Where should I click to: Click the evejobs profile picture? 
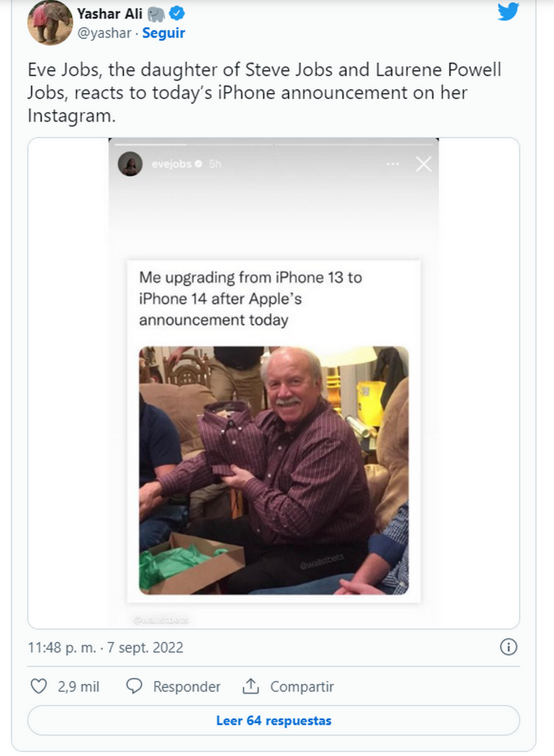pyautogui.click(x=130, y=164)
